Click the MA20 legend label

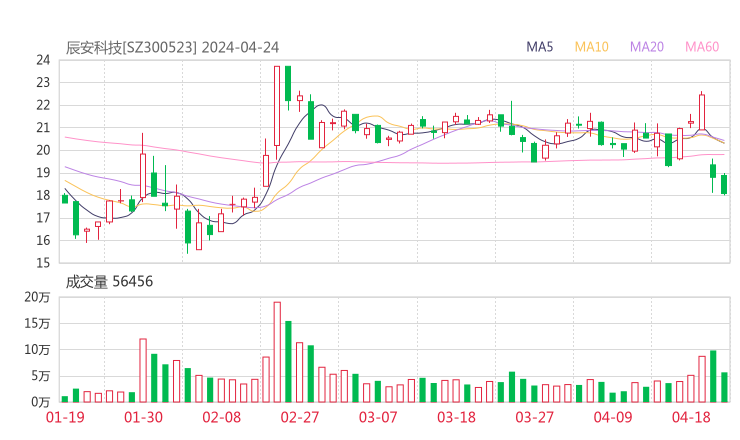pyautogui.click(x=647, y=47)
